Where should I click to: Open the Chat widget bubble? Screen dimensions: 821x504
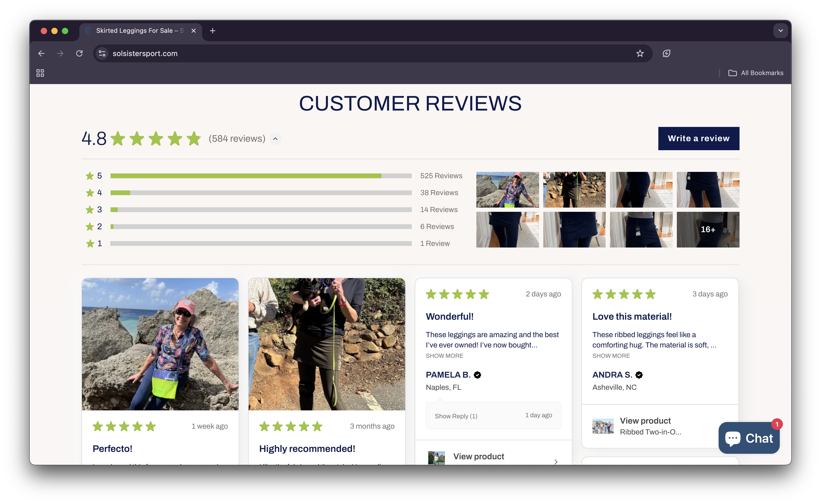point(749,438)
